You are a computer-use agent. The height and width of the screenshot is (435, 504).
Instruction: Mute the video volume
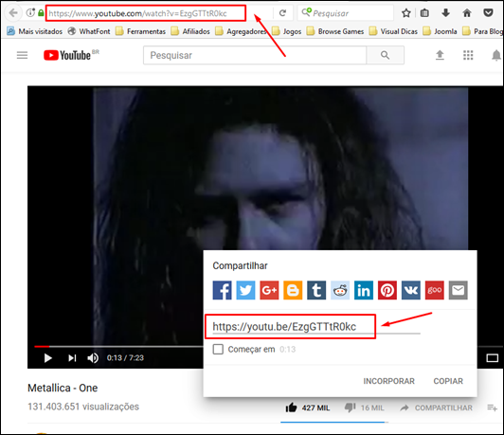pyautogui.click(x=93, y=358)
